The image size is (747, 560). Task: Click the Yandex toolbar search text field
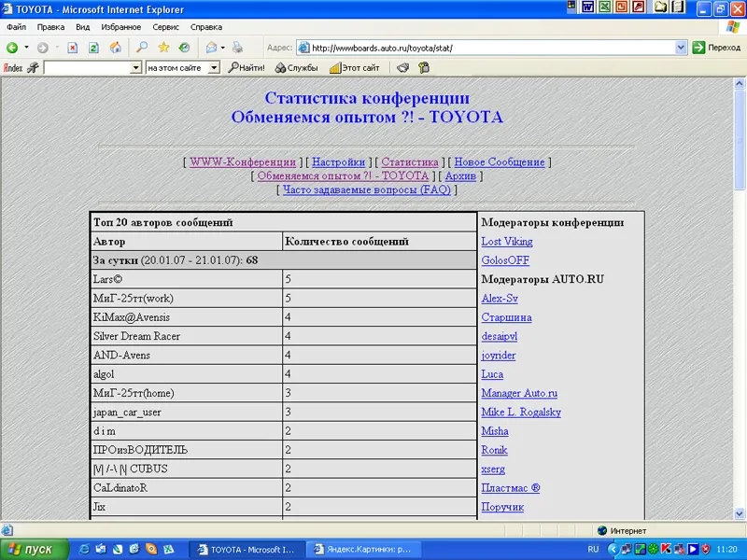(x=88, y=68)
